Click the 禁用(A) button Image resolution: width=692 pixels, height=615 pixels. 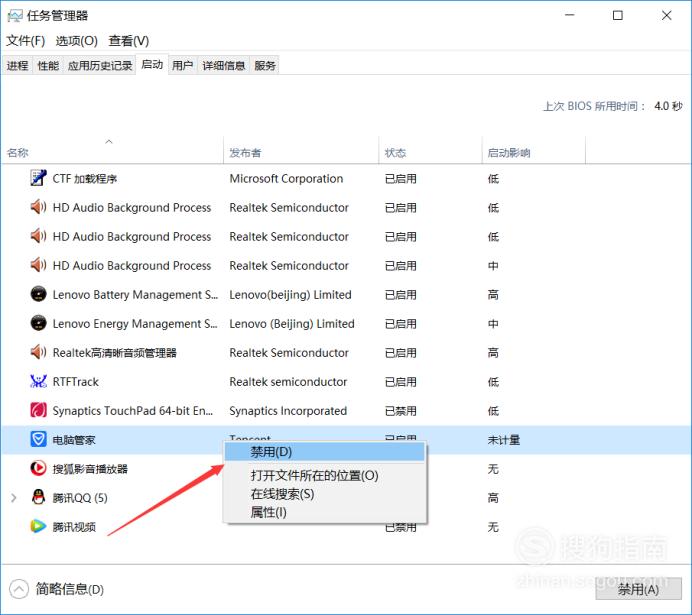point(638,589)
